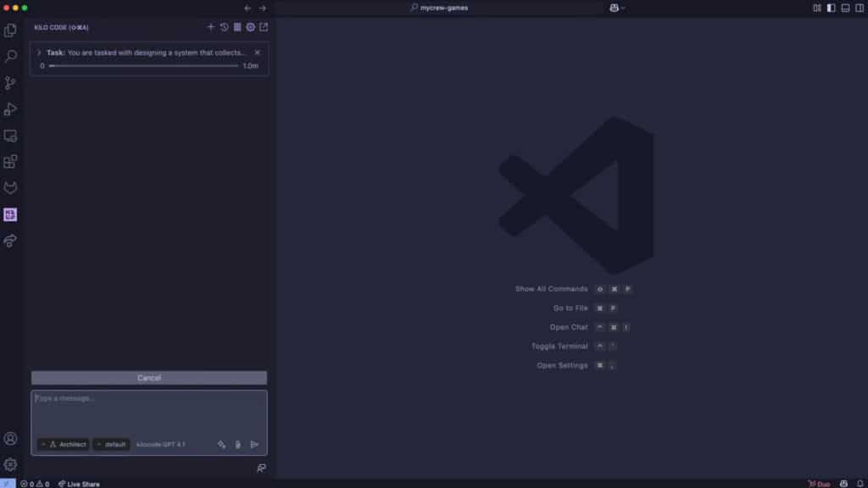Cancel the running task

pos(149,378)
